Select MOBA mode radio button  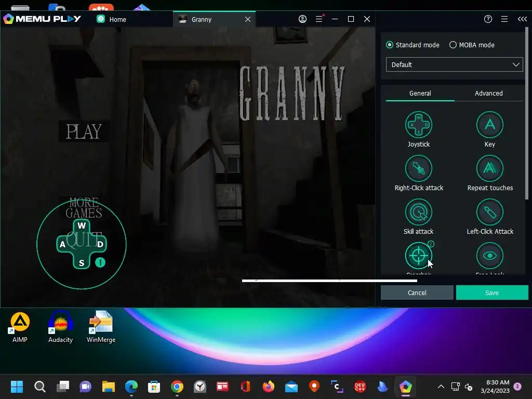click(x=453, y=45)
